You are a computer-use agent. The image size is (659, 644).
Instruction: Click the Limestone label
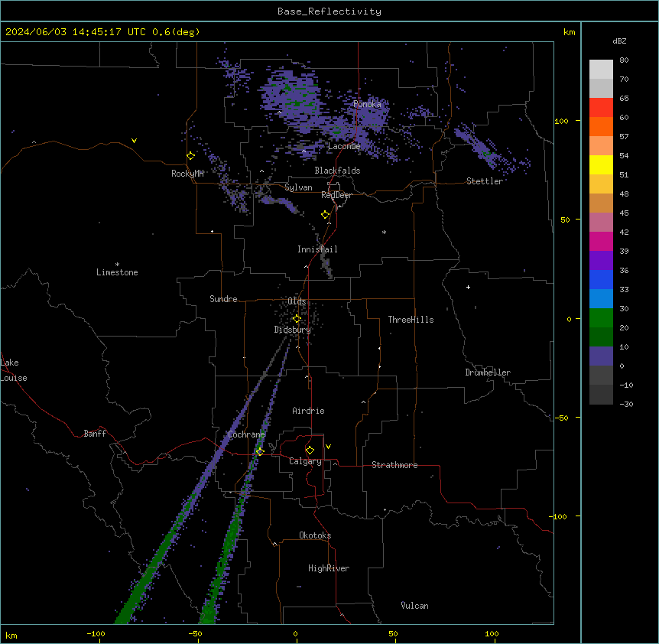pyautogui.click(x=117, y=272)
